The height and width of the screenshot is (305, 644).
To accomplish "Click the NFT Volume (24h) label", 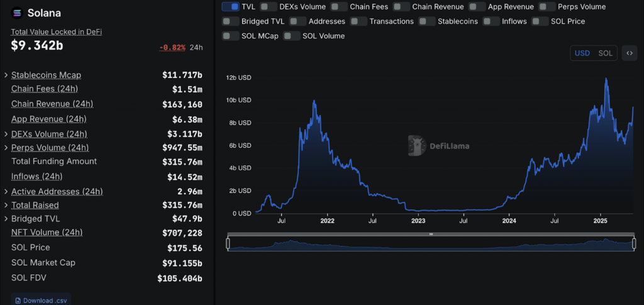I will [x=47, y=232].
